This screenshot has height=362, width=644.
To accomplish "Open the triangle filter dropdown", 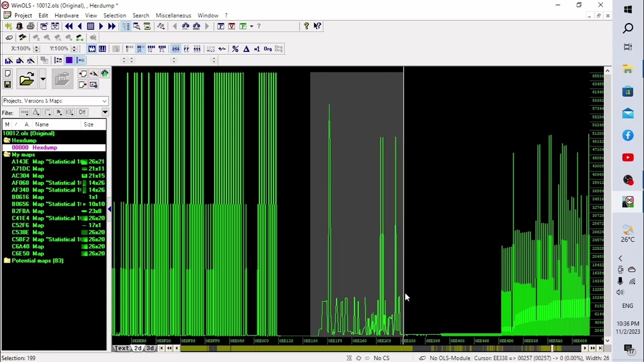I will tap(36, 112).
